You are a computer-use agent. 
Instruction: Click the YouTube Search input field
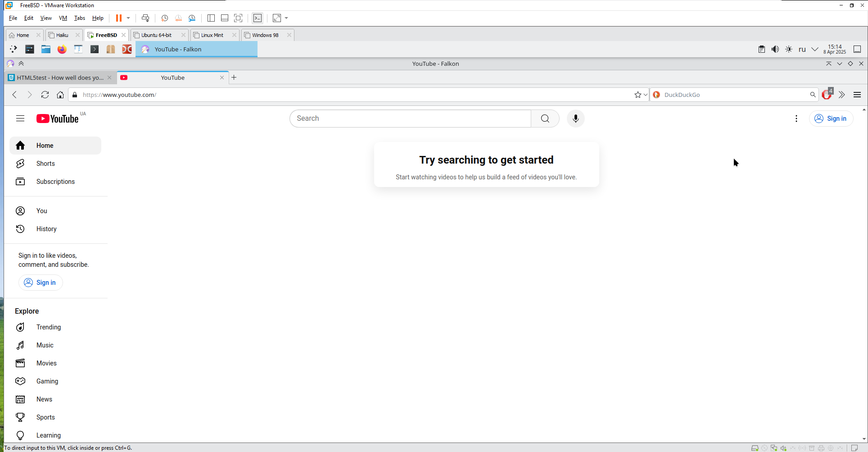410,119
